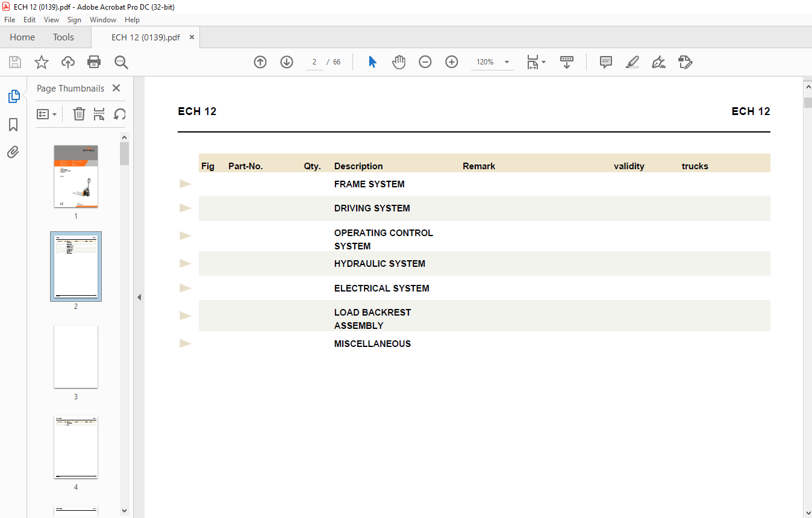
Task: Open the find text magnifier icon
Action: click(x=121, y=62)
